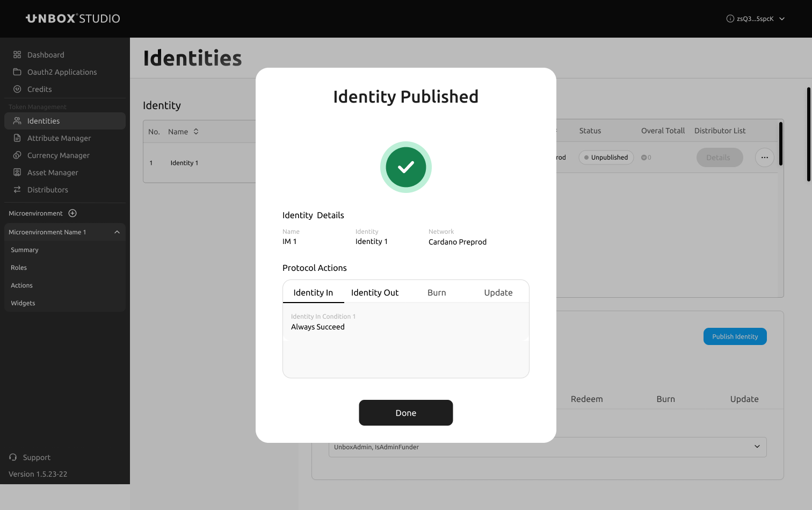Click the IM 1 name value

[x=289, y=241]
